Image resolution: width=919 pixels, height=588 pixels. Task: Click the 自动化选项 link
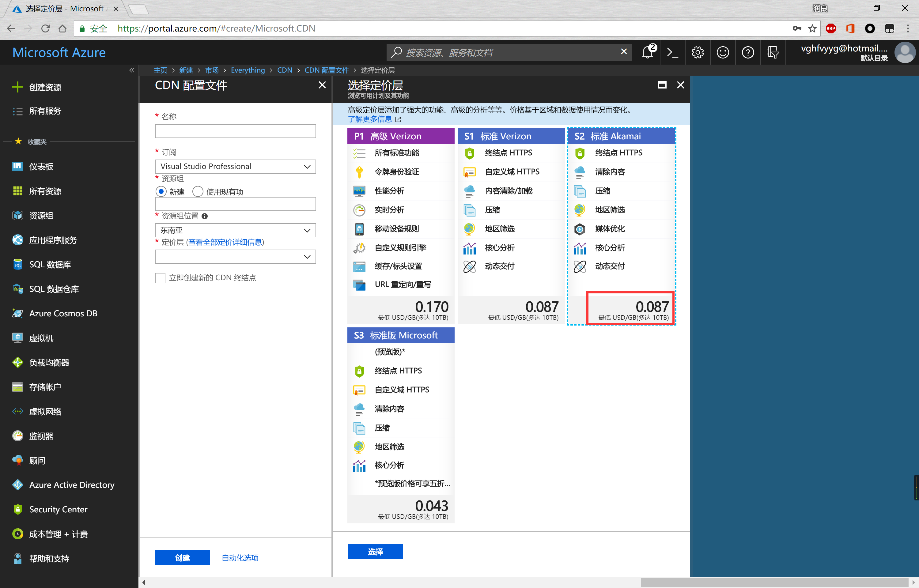(240, 558)
